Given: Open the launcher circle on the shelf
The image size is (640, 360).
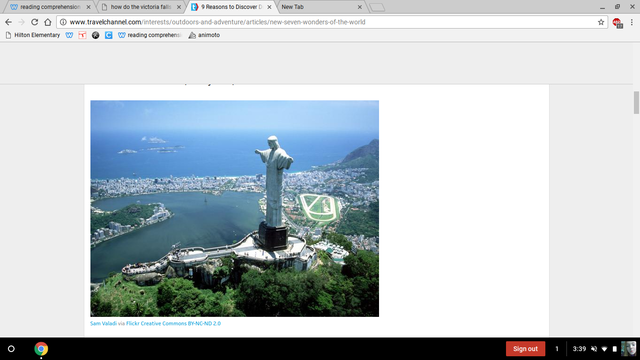Looking at the screenshot, I should [11, 349].
